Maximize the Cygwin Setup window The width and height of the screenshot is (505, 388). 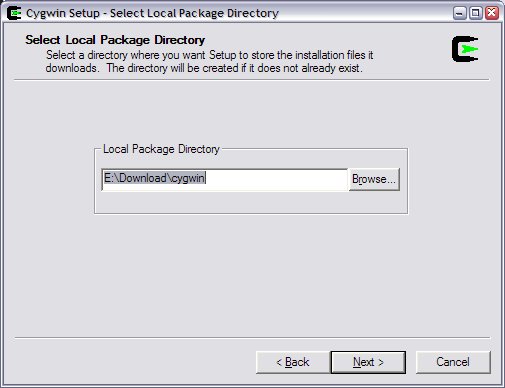click(x=476, y=13)
